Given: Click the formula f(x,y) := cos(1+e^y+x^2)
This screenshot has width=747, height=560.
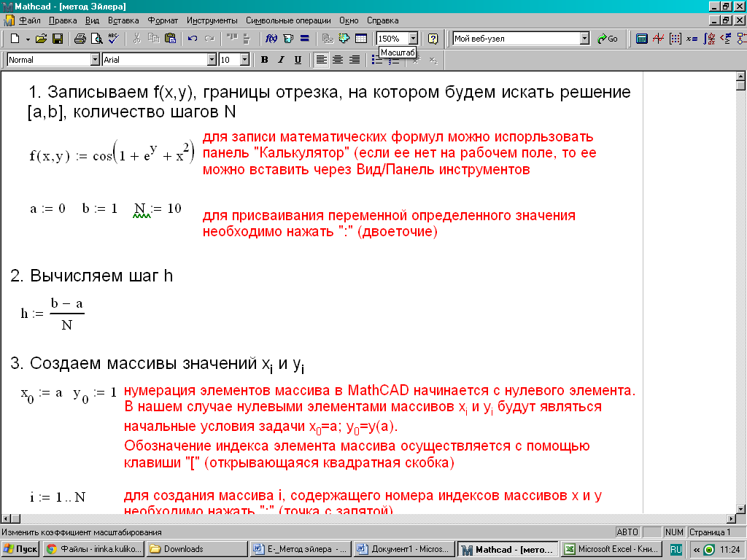Looking at the screenshot, I should tap(112, 153).
